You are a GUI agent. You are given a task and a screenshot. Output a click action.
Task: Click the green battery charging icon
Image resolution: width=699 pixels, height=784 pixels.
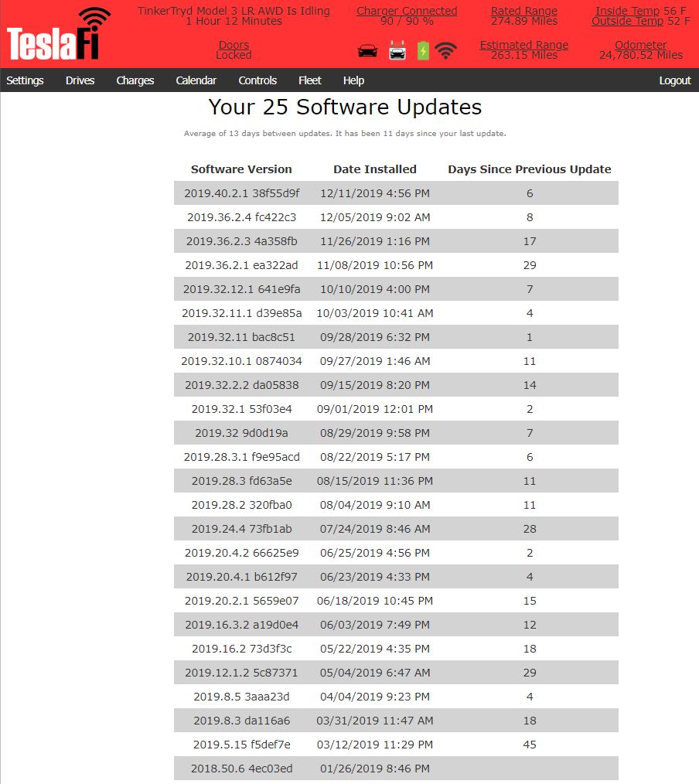(x=423, y=50)
